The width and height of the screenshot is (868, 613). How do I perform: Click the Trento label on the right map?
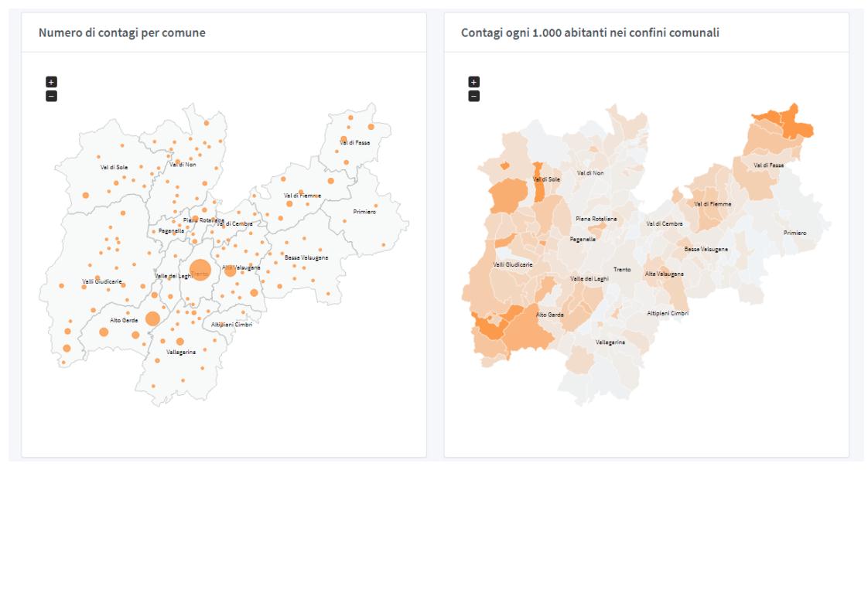click(x=622, y=270)
